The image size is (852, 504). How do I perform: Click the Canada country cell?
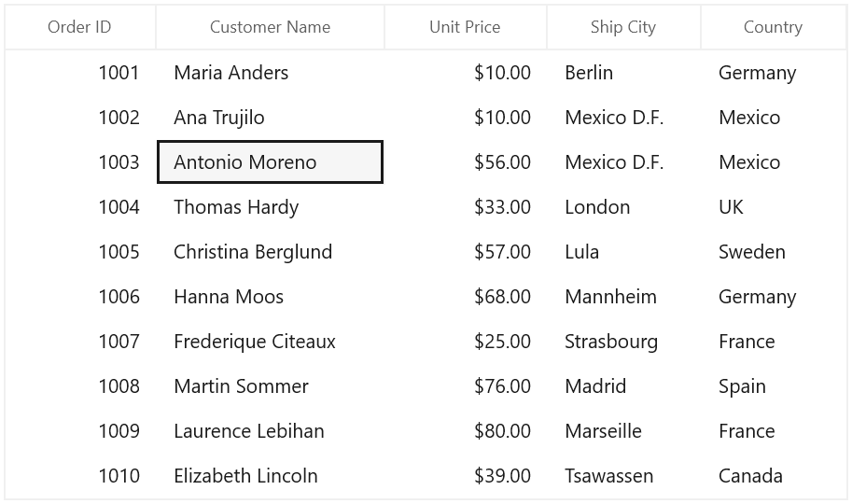pyautogui.click(x=774, y=476)
